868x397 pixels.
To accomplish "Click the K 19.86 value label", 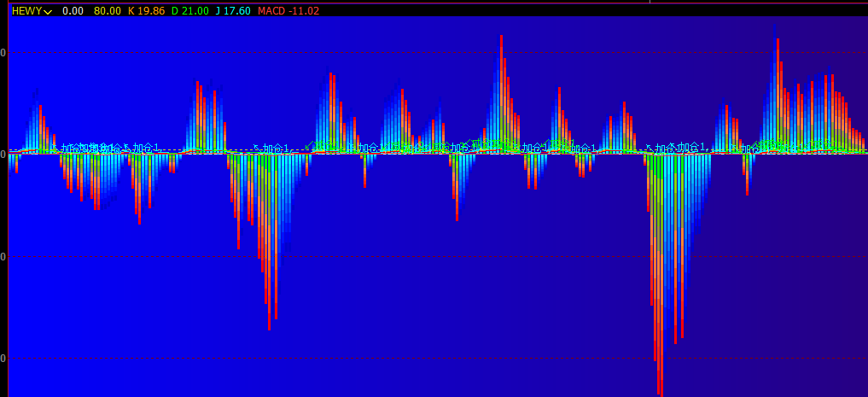I will click(146, 11).
